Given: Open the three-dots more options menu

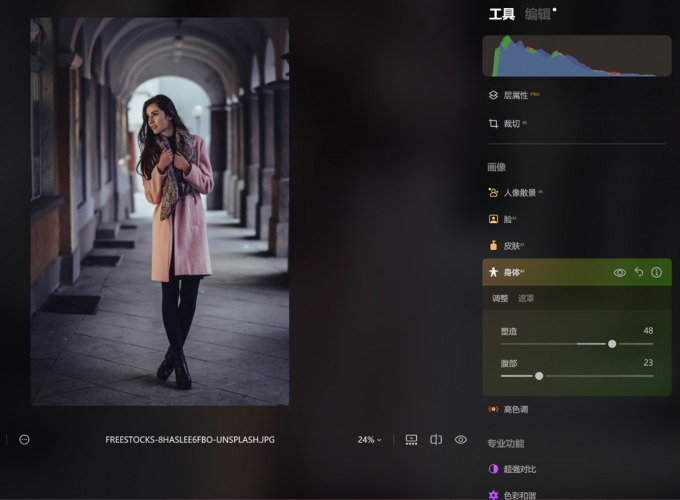Looking at the screenshot, I should click(x=25, y=439).
